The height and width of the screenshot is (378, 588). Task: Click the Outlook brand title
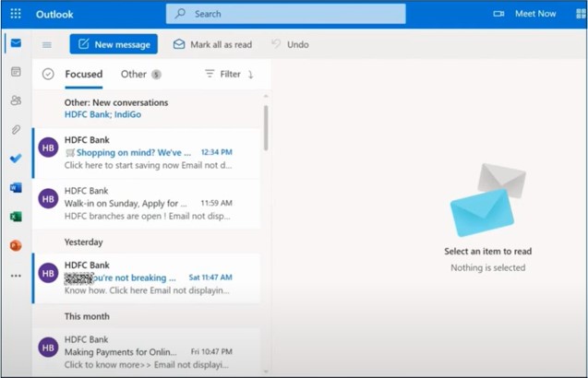click(x=54, y=14)
